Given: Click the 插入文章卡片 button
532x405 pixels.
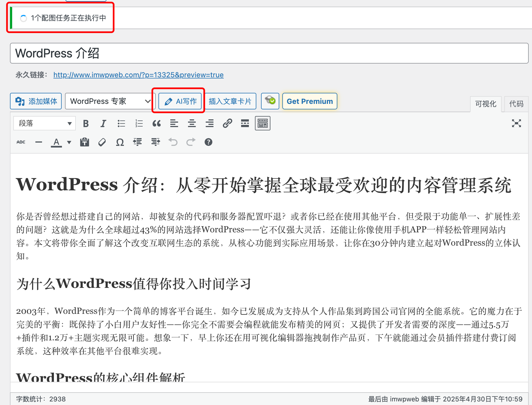Looking at the screenshot, I should point(230,101).
